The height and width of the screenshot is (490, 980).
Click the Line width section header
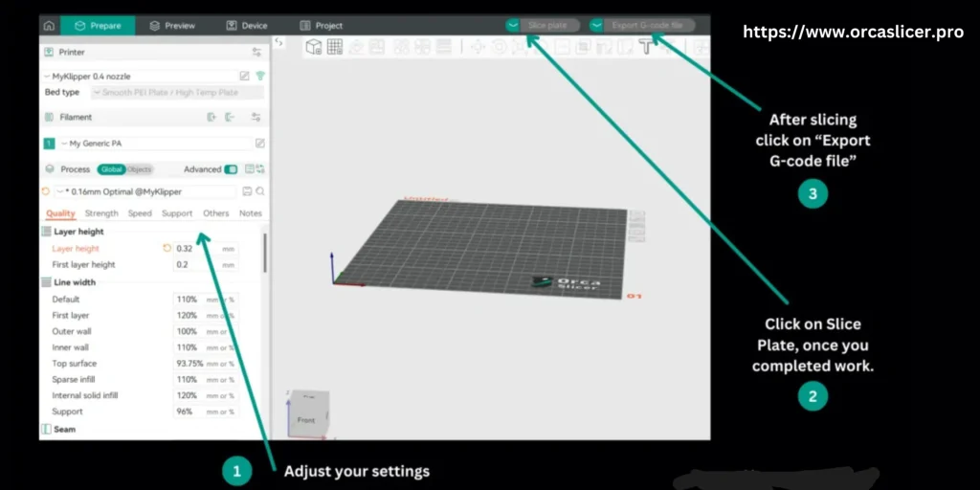(75, 282)
